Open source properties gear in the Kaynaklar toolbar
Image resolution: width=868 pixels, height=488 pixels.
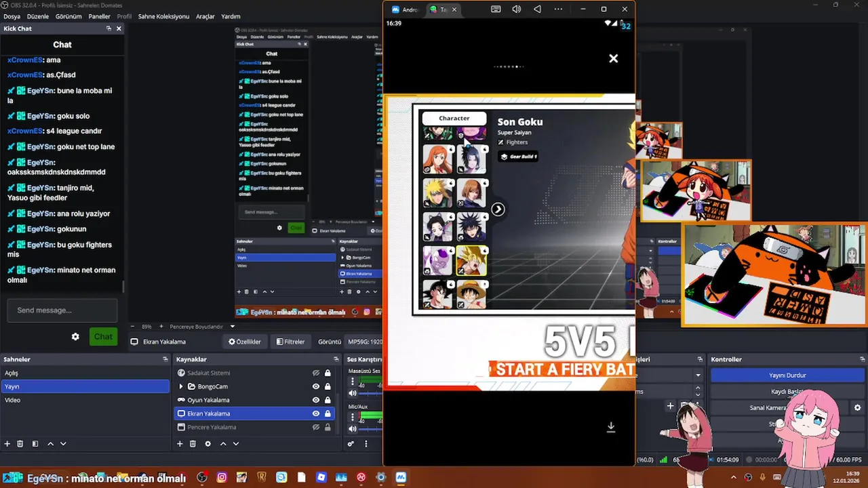[x=208, y=444]
